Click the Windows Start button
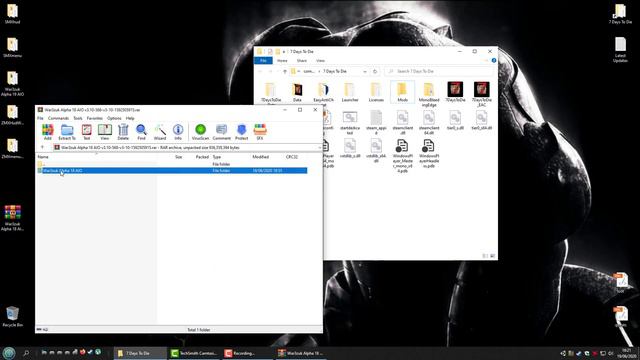This screenshot has height=360, width=640. 9,353
